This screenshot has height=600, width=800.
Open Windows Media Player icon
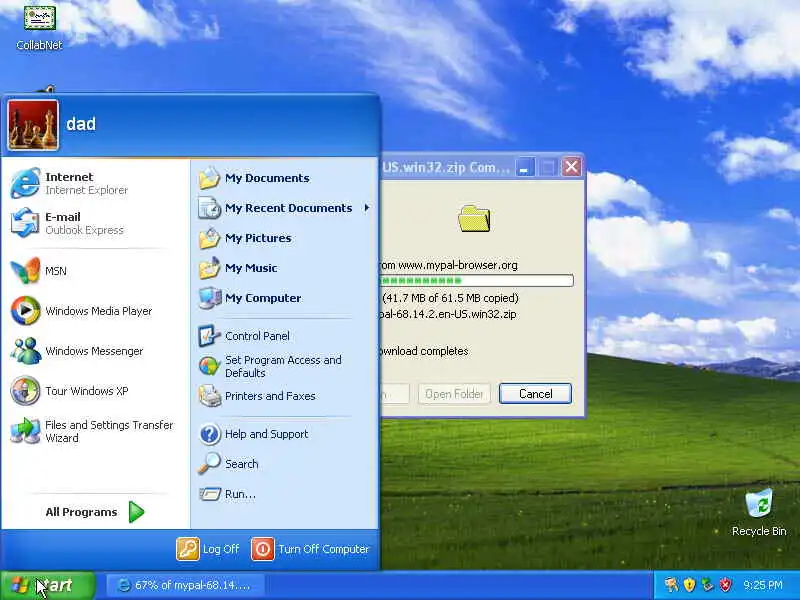click(x=25, y=310)
